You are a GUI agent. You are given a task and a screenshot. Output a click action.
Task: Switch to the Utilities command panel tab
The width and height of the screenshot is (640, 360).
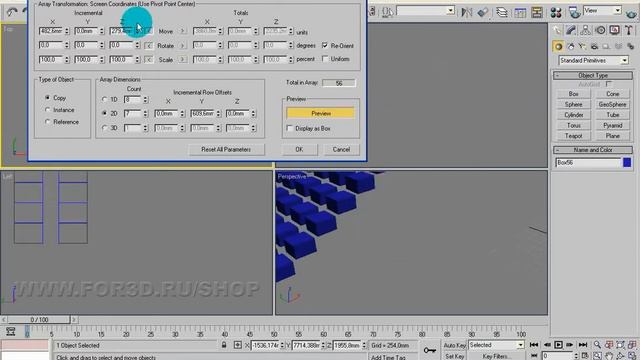pos(629,30)
